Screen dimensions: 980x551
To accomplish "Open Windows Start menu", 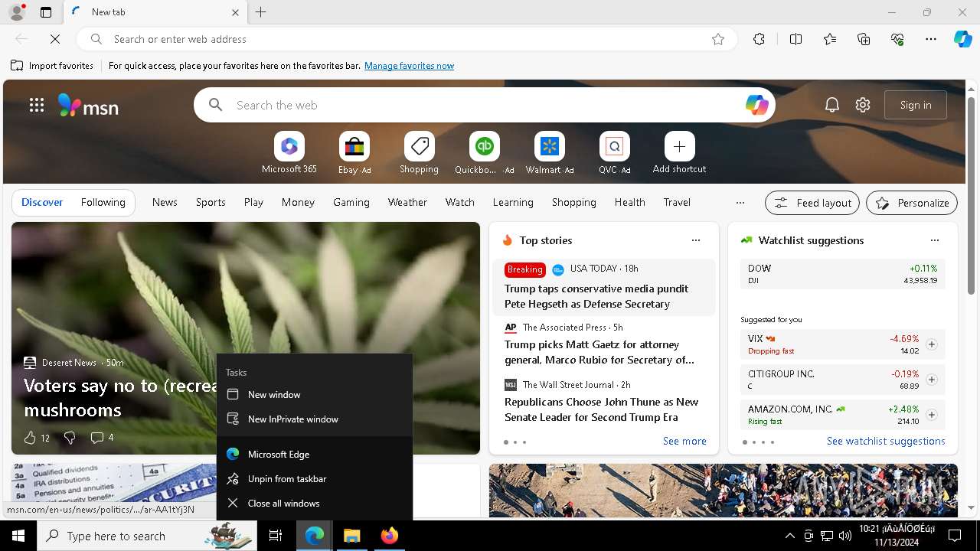I will pos(18,536).
